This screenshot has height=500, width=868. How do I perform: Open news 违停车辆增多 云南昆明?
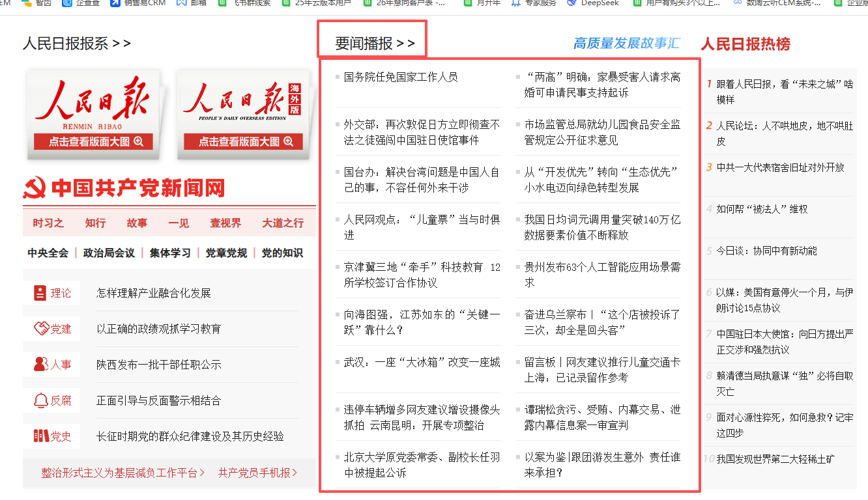coord(422,417)
